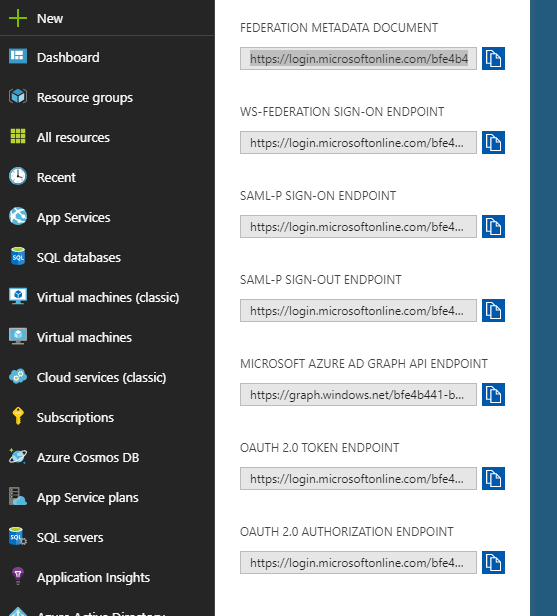Image resolution: width=557 pixels, height=616 pixels.
Task: Click the 'OAUTH 2.0 AUTHORIZATION ENDPOINT' label
Action: 347,532
